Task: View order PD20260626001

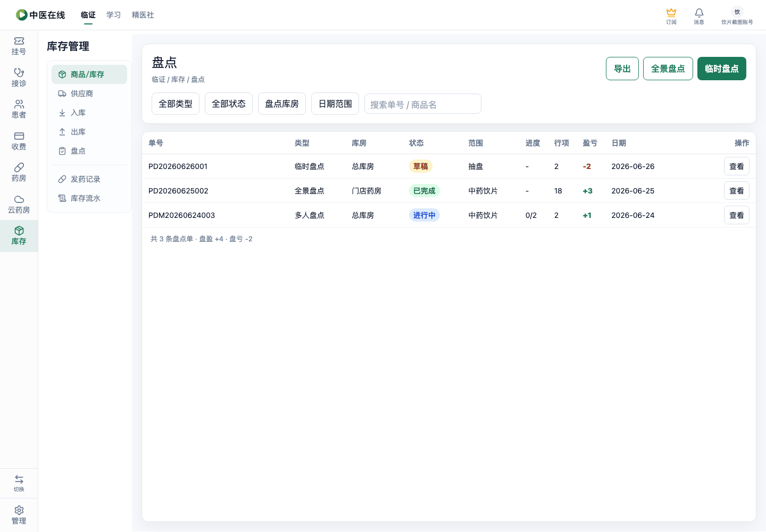Action: coord(737,166)
